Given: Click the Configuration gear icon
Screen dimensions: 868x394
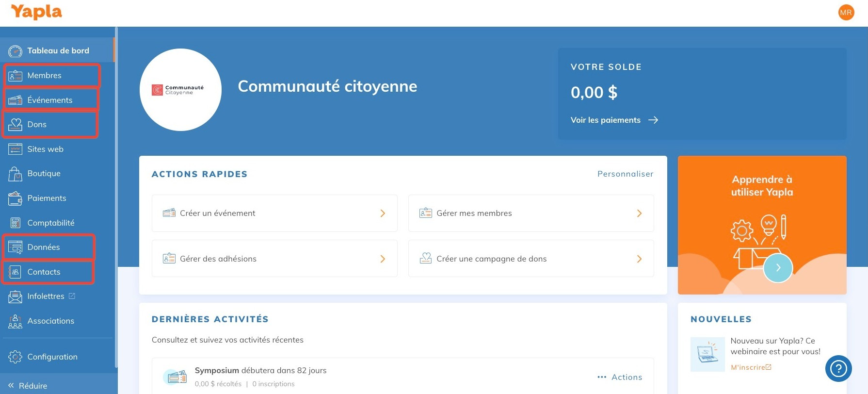Looking at the screenshot, I should (x=15, y=357).
